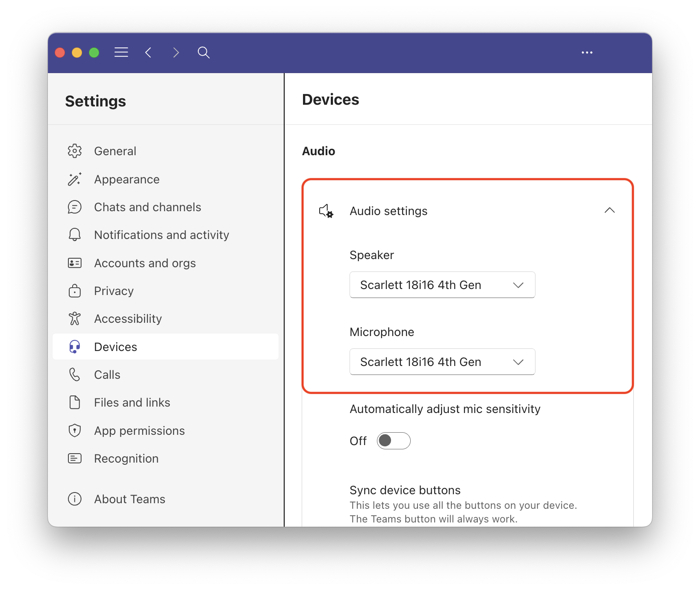Select Recognition in settings sidebar
Viewport: 700px width, 590px height.
[166, 458]
